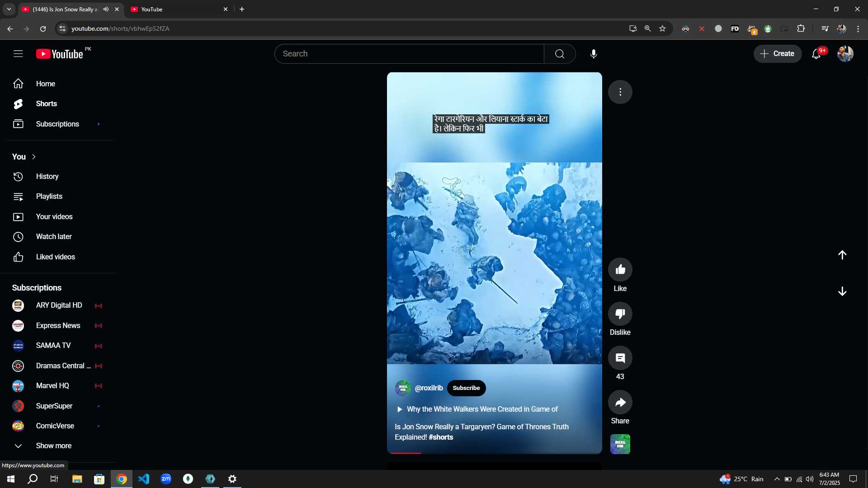Like the Jon Snow short

620,270
